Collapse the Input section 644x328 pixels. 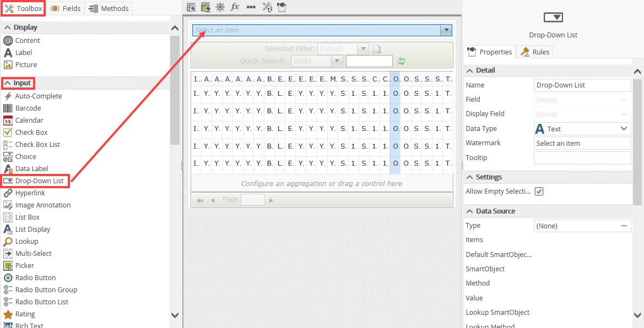coord(7,83)
